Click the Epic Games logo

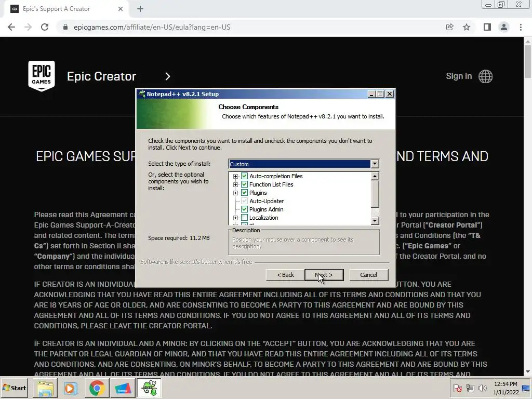pos(42,76)
